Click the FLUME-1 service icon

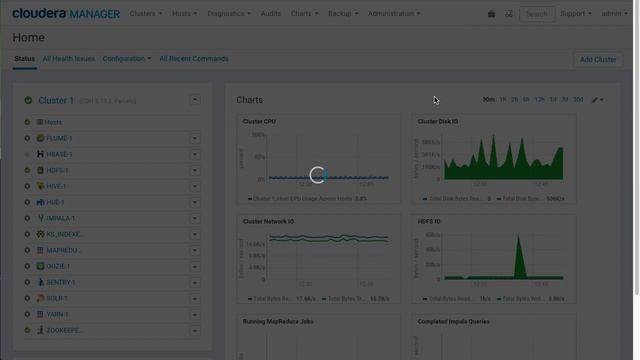click(40, 138)
